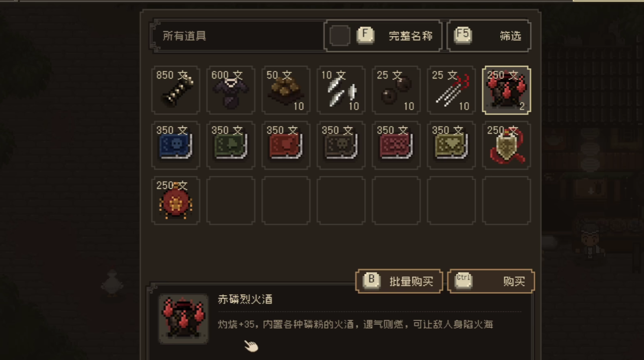Click the 批量购买 bulk buy button

(399, 281)
